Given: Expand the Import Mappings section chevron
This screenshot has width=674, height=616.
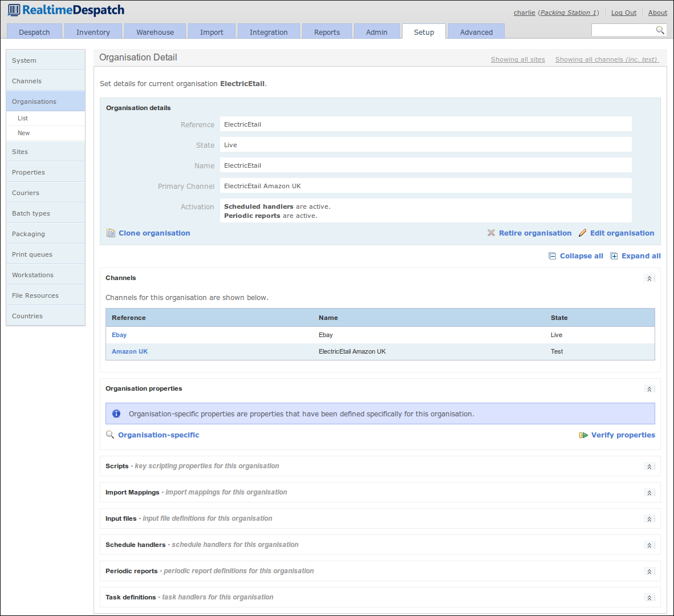Looking at the screenshot, I should (649, 493).
